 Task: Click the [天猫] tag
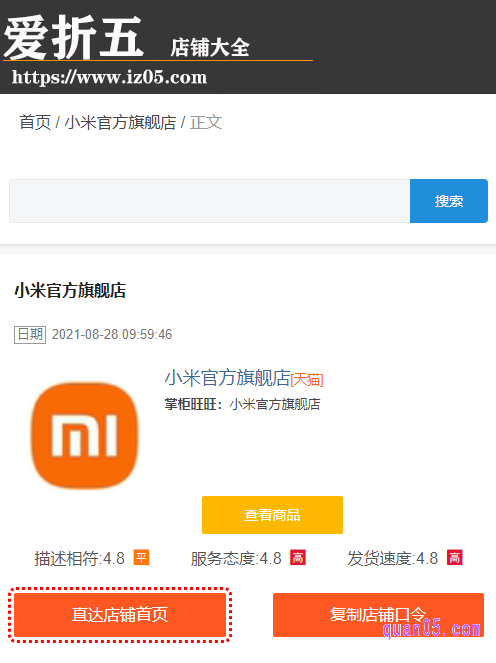coord(307,379)
